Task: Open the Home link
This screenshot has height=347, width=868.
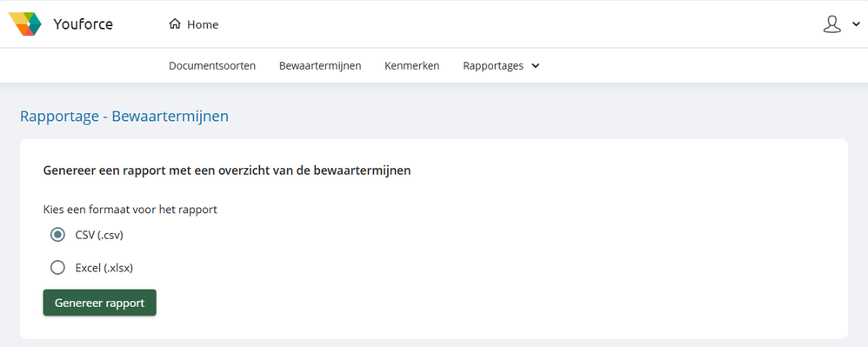Action: [194, 24]
